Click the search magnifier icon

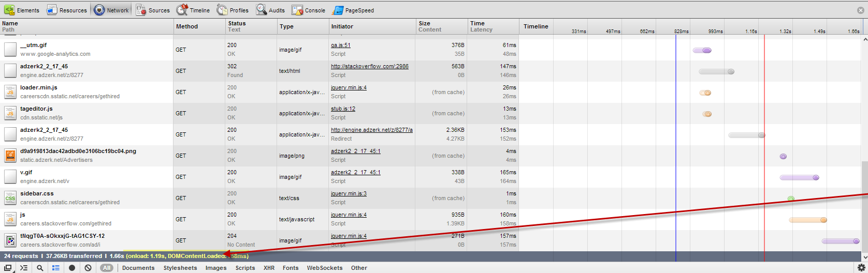point(40,268)
